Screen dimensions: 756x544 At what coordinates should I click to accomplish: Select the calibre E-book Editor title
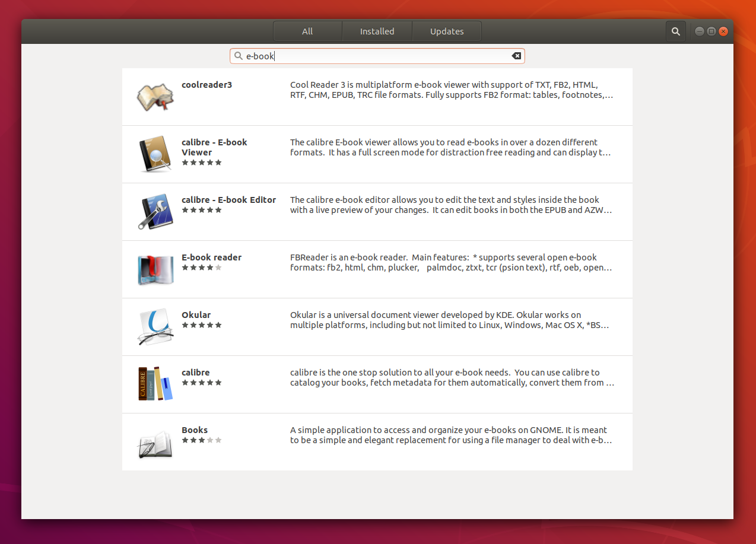point(228,200)
